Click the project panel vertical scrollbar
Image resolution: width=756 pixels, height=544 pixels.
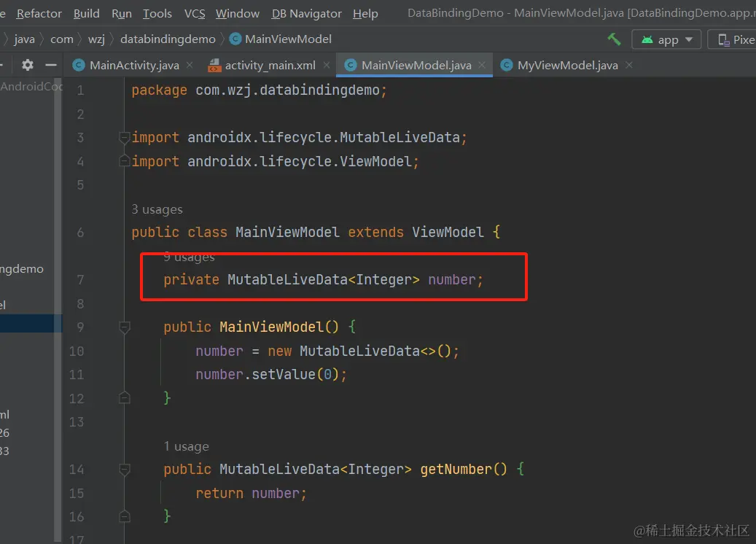pos(58,308)
